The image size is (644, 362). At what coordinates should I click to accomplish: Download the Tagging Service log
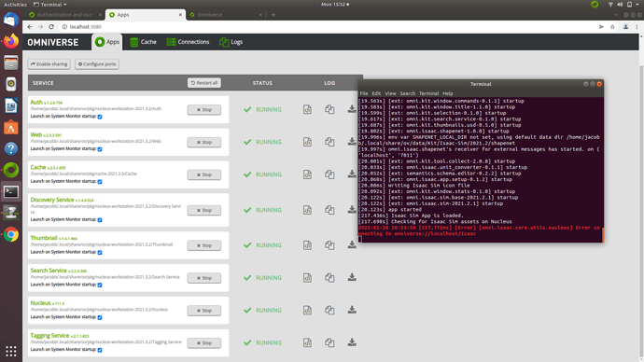[352, 342]
